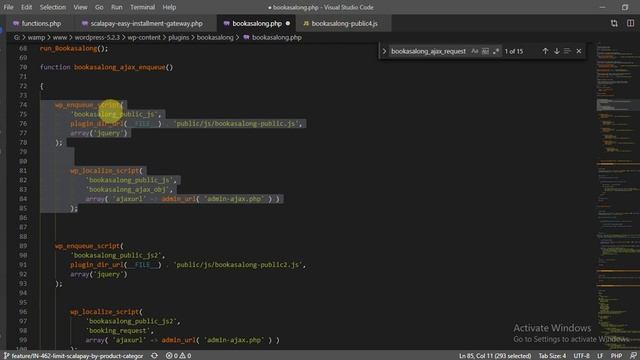640x360 pixels.
Task: Click 'Ln 85, Col 11' cursor position indicator
Action: [495, 356]
